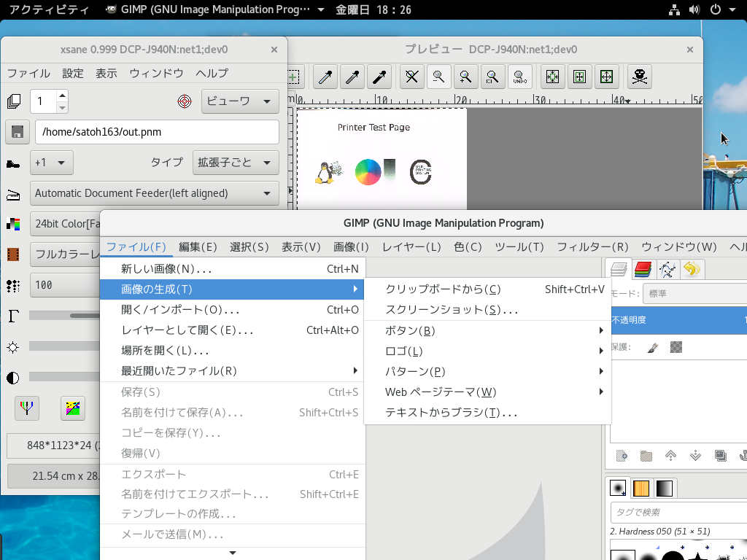Choose クリップボードから(C) in the submenu
The width and height of the screenshot is (747, 560).
pyautogui.click(x=487, y=289)
